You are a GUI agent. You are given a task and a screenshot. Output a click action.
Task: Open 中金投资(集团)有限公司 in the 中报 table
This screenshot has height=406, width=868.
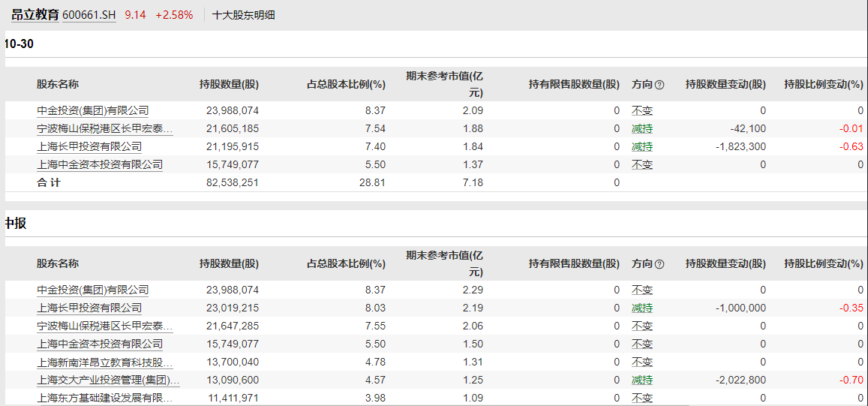(x=92, y=290)
